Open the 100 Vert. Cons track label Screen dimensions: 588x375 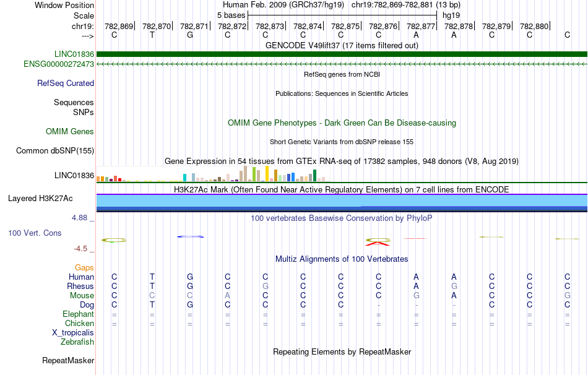coord(35,233)
